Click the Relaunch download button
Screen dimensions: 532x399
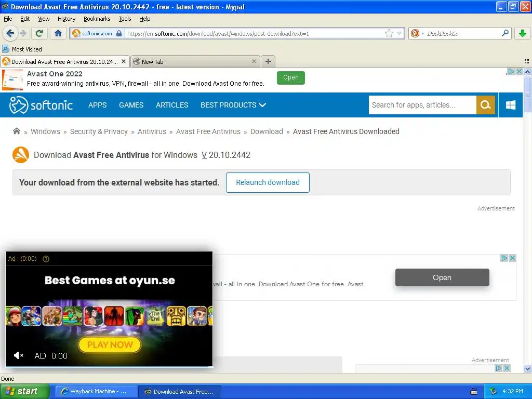tap(268, 182)
